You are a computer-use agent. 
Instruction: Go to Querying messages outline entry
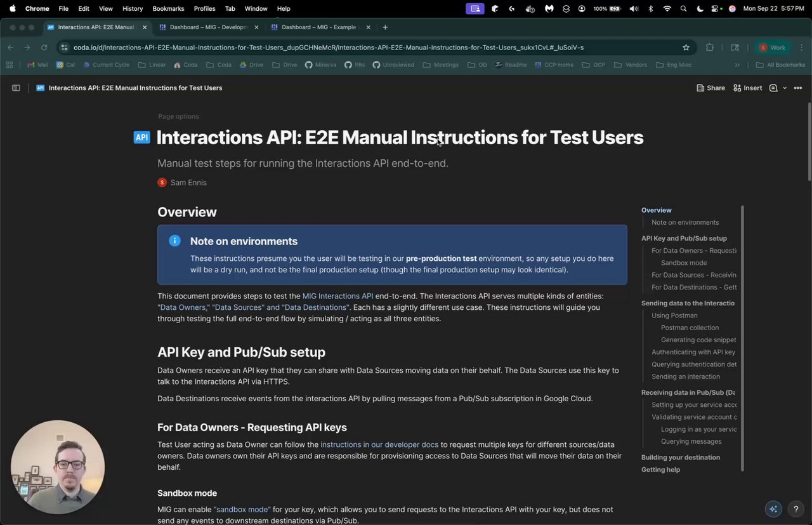tap(691, 441)
